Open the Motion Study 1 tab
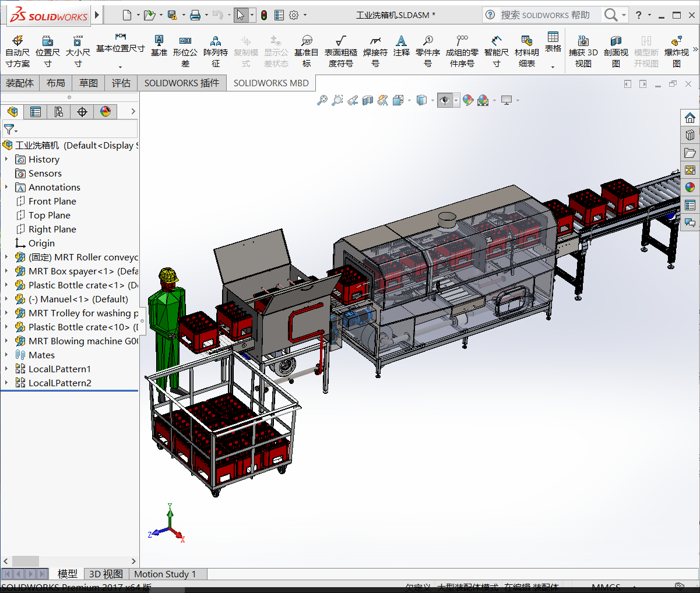Image resolution: width=700 pixels, height=593 pixels. [165, 574]
